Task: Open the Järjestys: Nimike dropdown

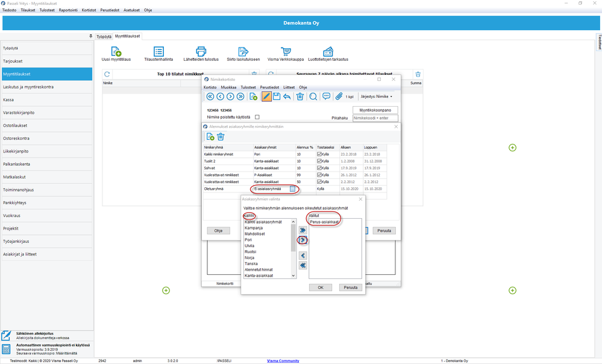Action: (x=377, y=96)
